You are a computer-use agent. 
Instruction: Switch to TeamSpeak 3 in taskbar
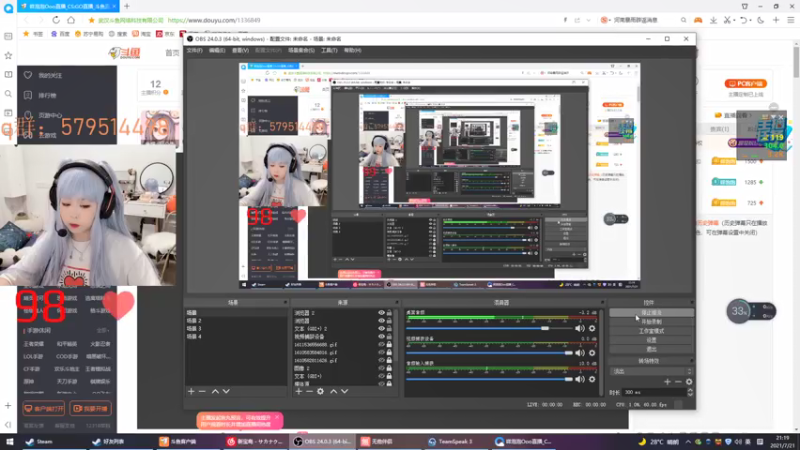(x=451, y=441)
